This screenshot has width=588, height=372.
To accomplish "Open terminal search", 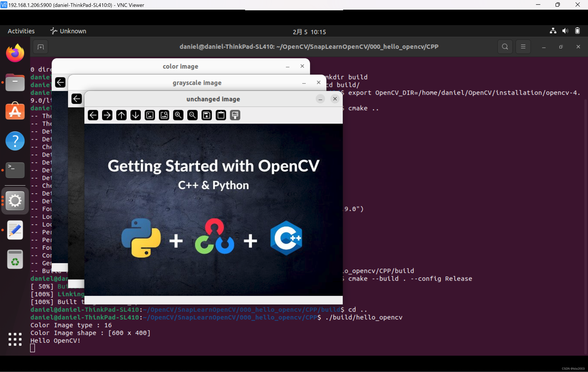I will click(505, 47).
